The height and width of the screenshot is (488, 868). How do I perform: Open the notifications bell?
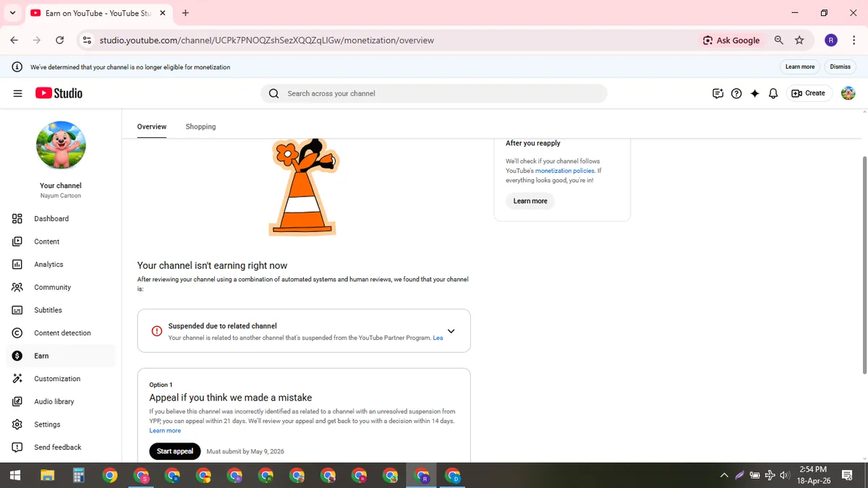click(x=773, y=93)
